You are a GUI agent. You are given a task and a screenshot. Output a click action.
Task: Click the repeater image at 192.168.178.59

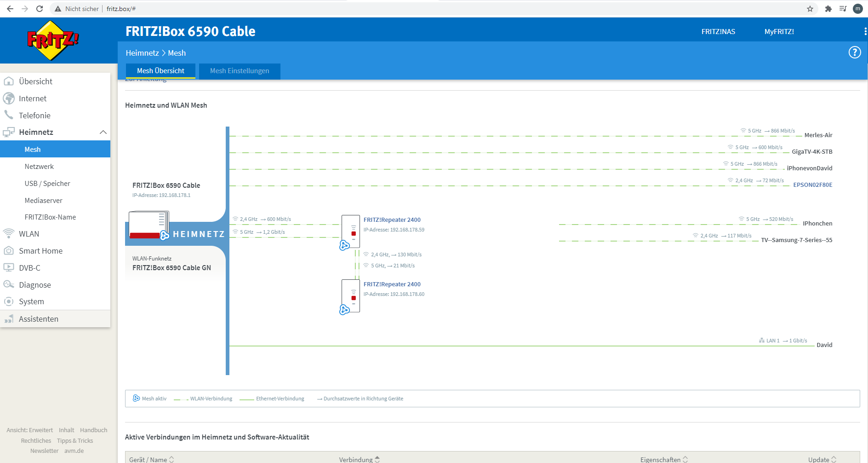(x=351, y=231)
